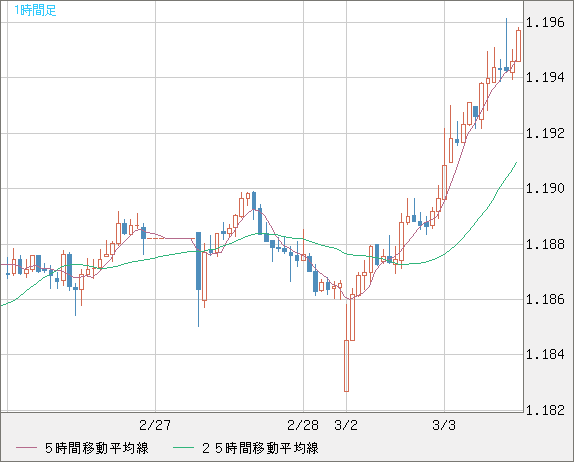Click the 2/27 date axis label
The width and height of the screenshot is (574, 462).
coord(155,425)
